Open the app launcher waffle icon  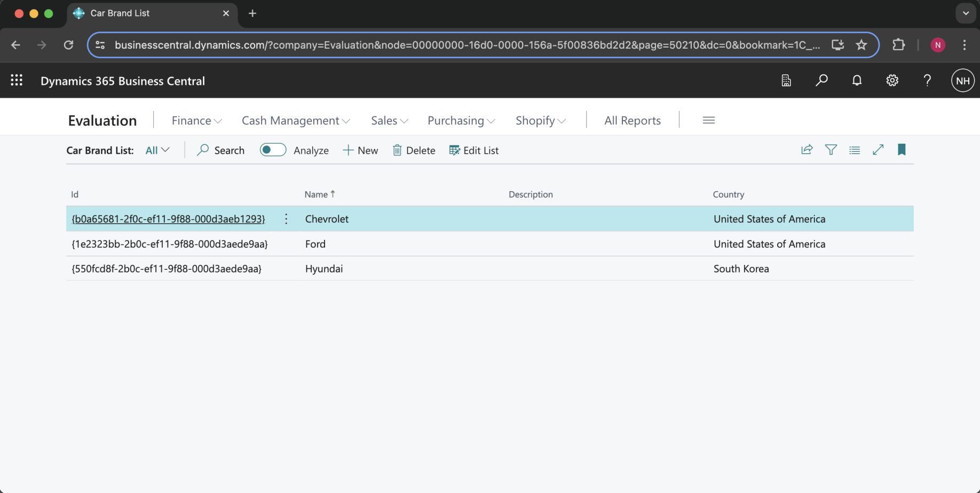point(17,80)
